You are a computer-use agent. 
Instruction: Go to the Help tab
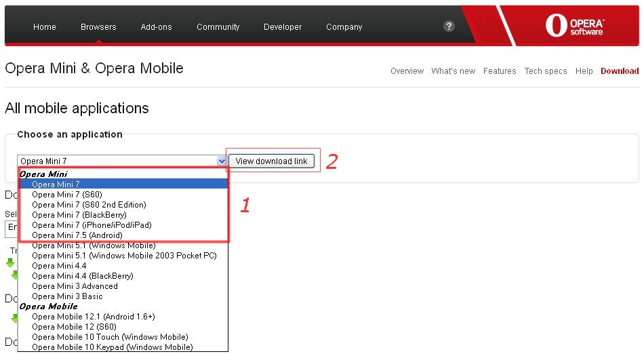[x=584, y=71]
